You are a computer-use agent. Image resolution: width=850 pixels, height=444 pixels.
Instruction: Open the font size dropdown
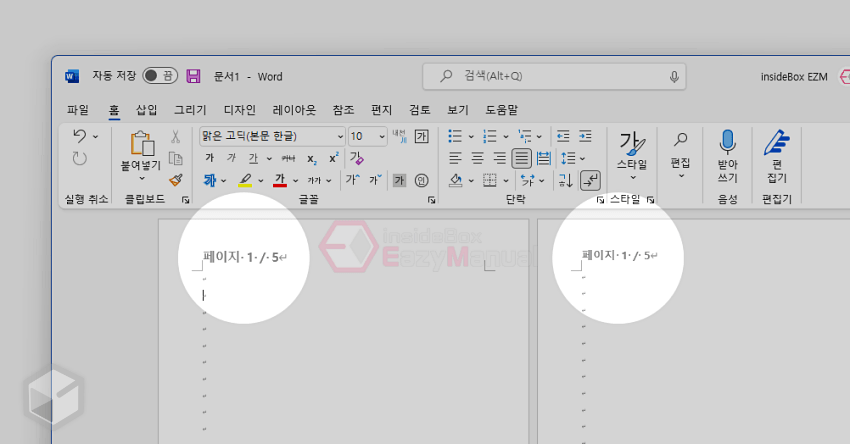(382, 136)
